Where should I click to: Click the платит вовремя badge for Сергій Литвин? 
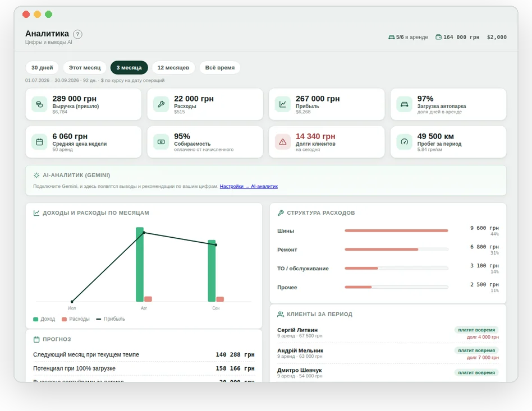point(476,330)
